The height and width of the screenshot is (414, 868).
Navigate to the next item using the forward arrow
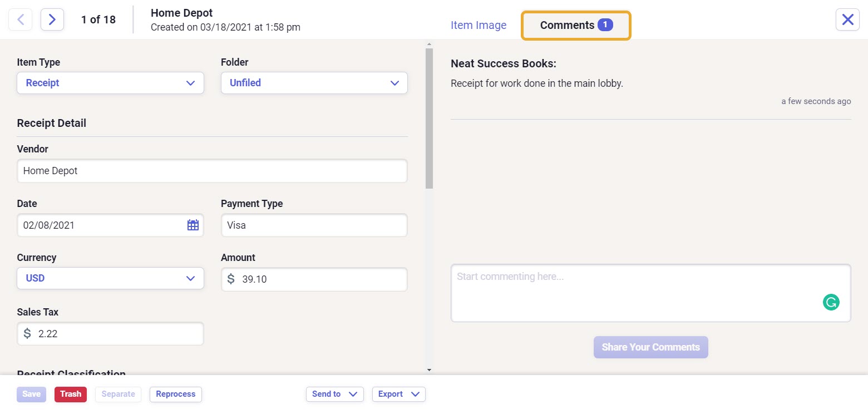(x=52, y=19)
